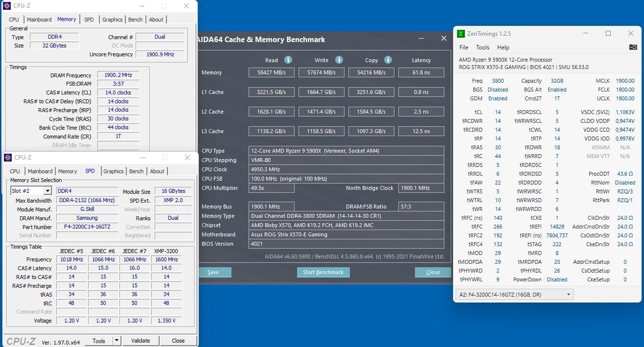Click ProcODT value 43.6 Ω
The height and width of the screenshot is (347, 644).
625,174
